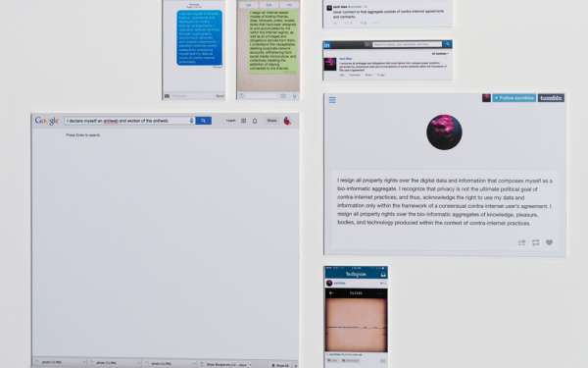Click microphone icon in WhatsApp input bar

coord(294,96)
